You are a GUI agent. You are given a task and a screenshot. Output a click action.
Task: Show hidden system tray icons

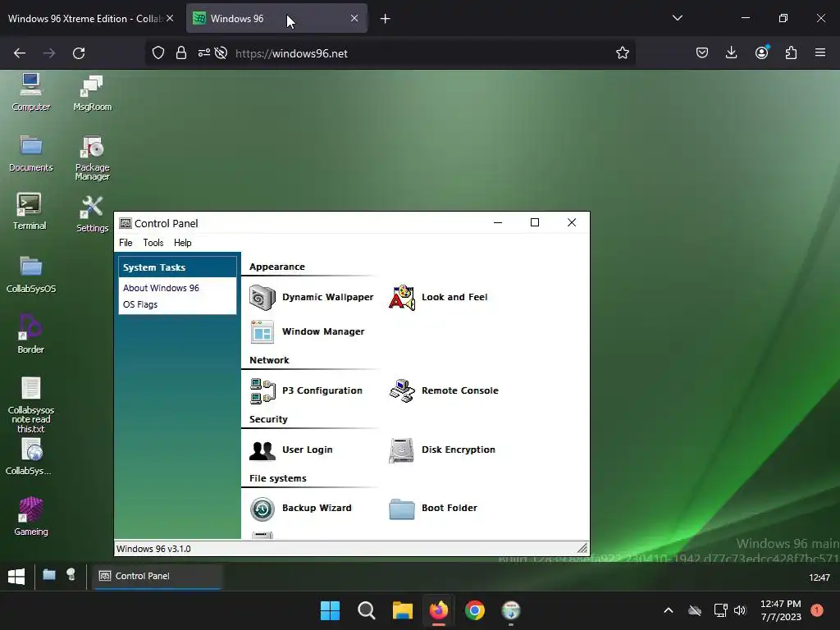click(668, 610)
